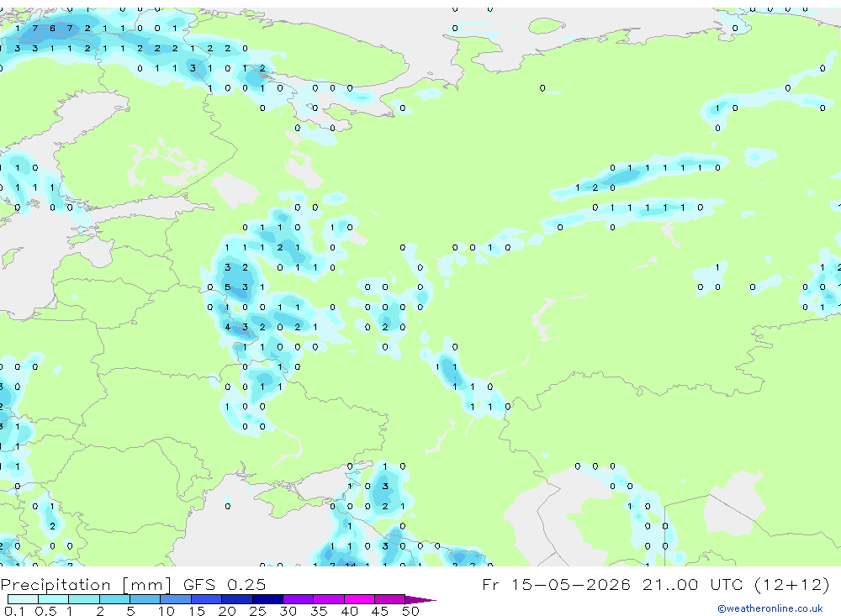The image size is (841, 616).
Task: Click the 1–2 mm legend color swatch
Action: coord(84,599)
